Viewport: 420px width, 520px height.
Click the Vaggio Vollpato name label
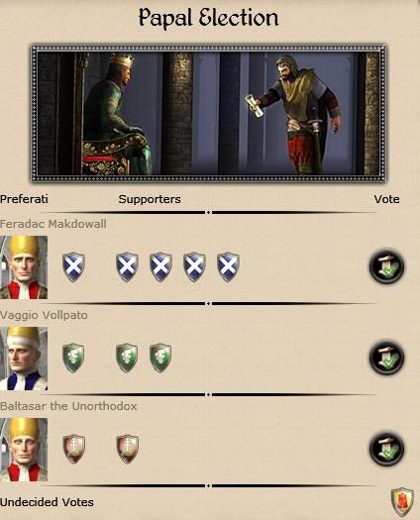tap(44, 315)
